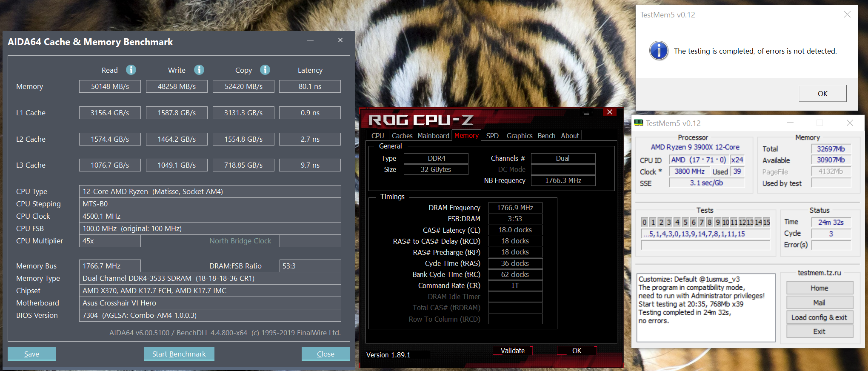Click the L1 Cache Read value 3156.4 GB/s
The width and height of the screenshot is (868, 371).
coord(110,113)
